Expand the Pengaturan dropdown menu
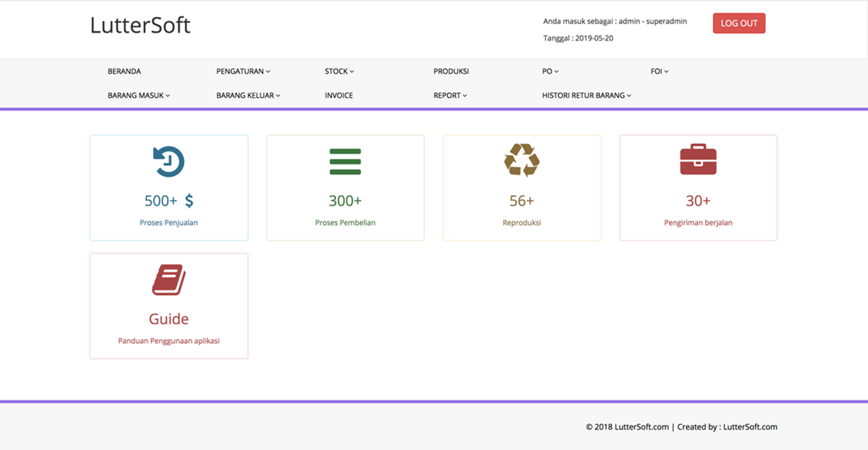 point(243,72)
